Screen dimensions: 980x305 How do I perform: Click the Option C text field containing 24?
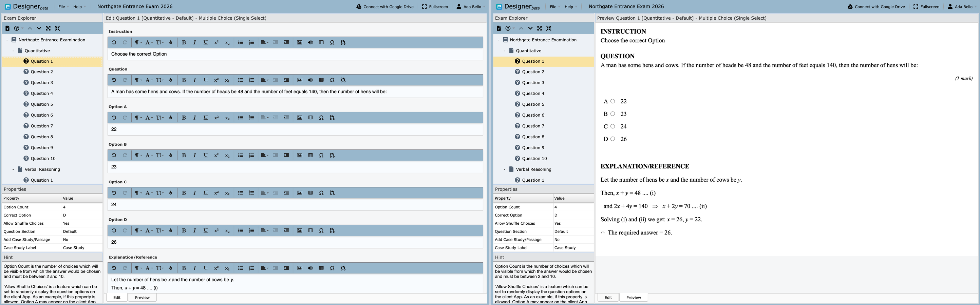[295, 204]
